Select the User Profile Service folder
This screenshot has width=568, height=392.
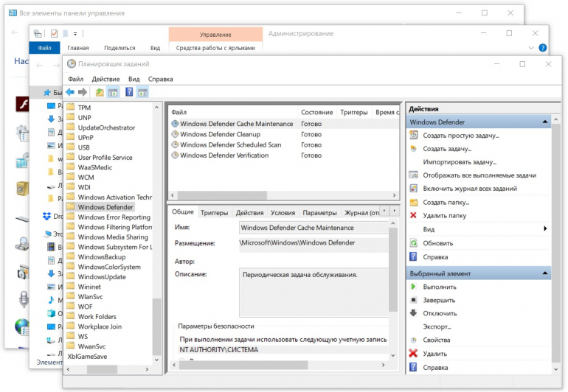tap(105, 158)
